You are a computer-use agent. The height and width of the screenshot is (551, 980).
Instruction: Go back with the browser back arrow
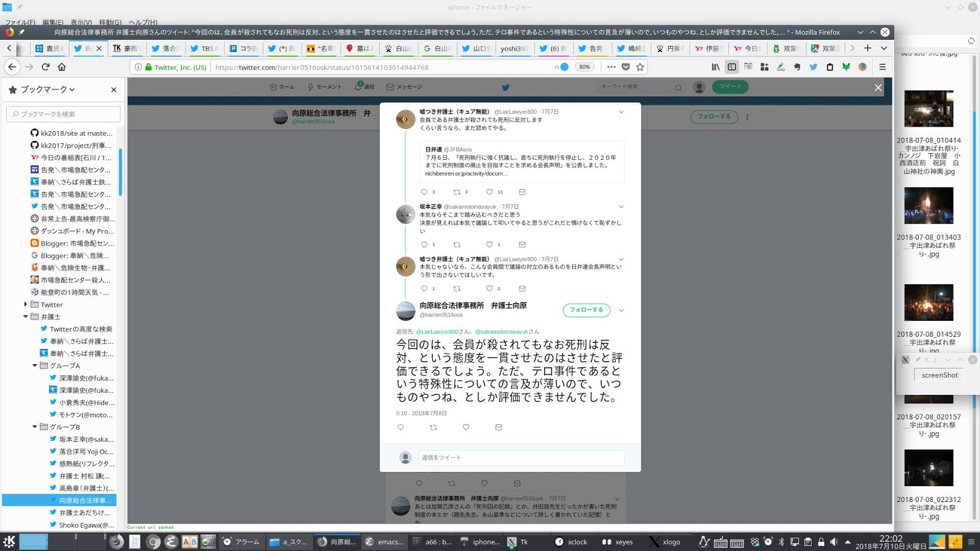[x=12, y=67]
